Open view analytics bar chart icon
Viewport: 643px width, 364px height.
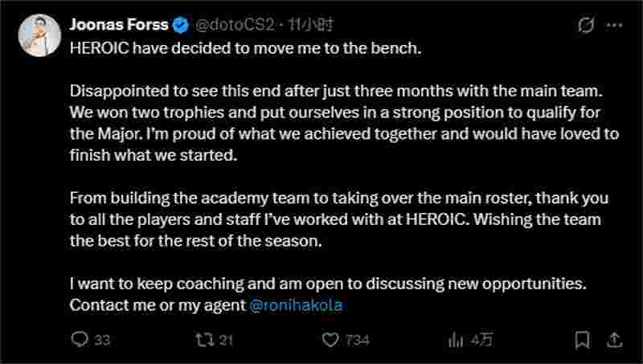[x=455, y=339]
